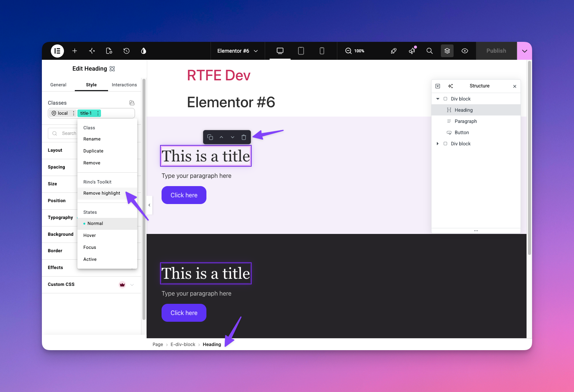
Task: Select the Normal state
Action: [x=107, y=223]
